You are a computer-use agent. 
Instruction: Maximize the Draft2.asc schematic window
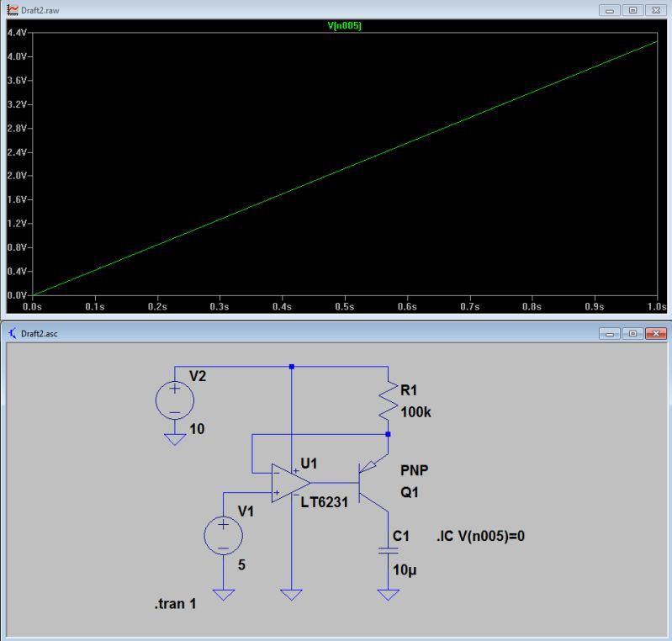click(x=632, y=334)
